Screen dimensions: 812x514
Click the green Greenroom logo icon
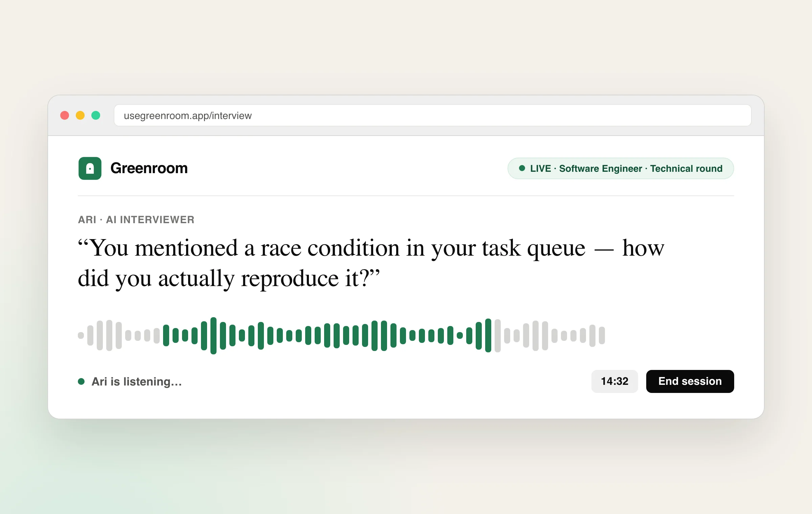[90, 168]
